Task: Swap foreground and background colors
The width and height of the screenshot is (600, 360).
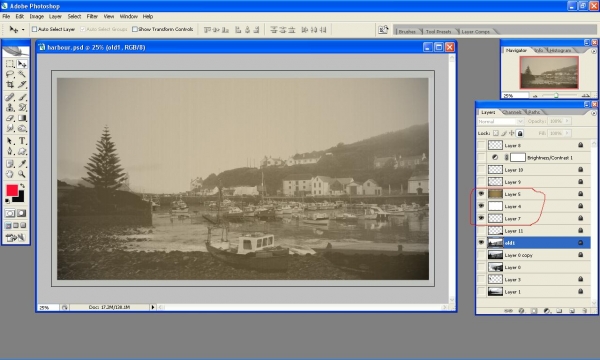Action: (x=22, y=186)
